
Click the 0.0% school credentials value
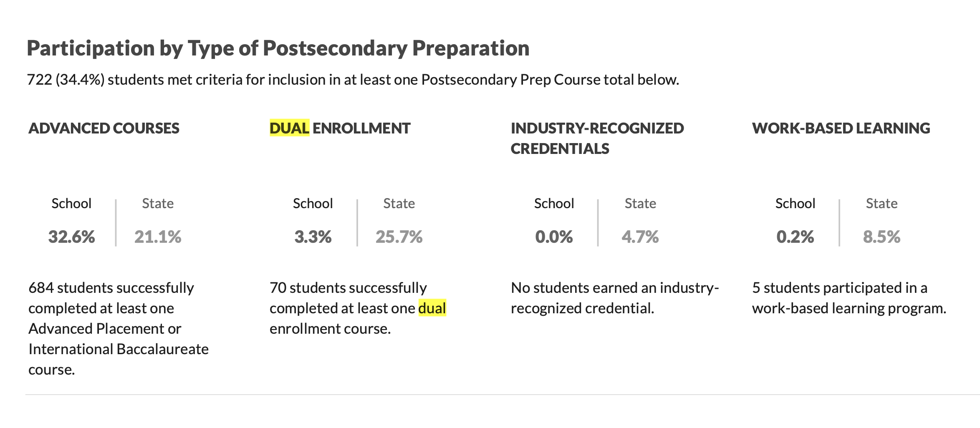point(554,237)
